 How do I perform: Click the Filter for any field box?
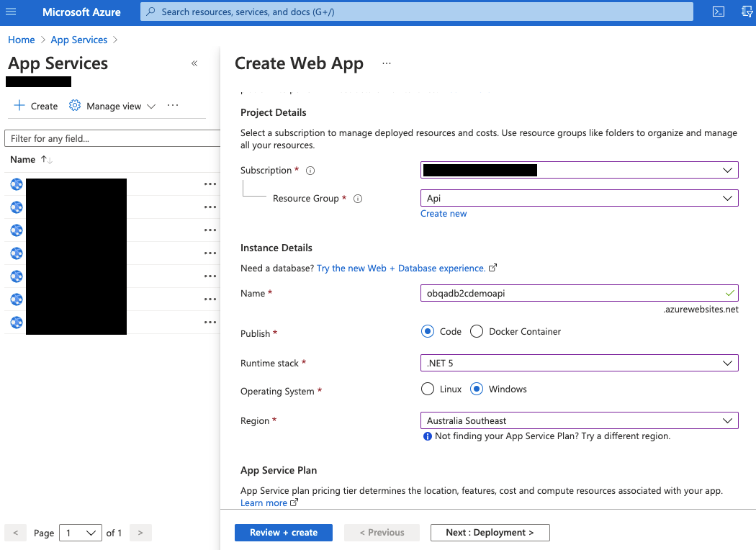(112, 138)
